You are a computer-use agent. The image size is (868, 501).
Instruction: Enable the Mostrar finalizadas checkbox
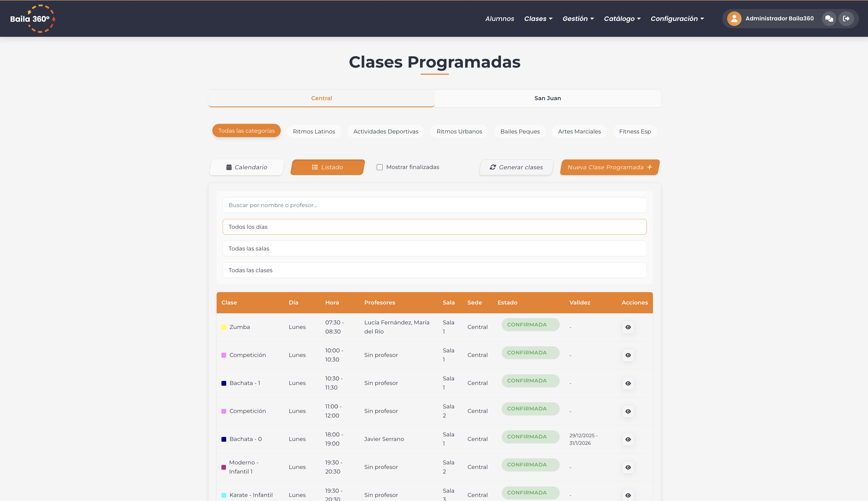pos(379,167)
